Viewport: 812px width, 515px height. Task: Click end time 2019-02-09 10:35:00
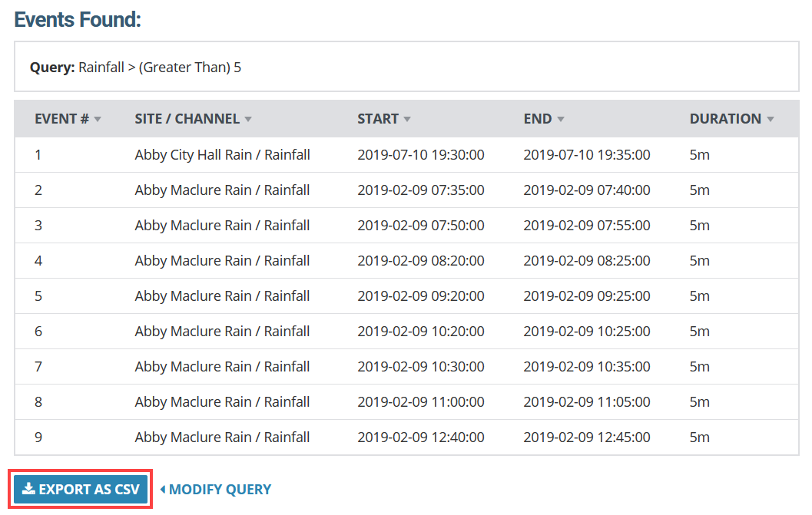point(587,366)
